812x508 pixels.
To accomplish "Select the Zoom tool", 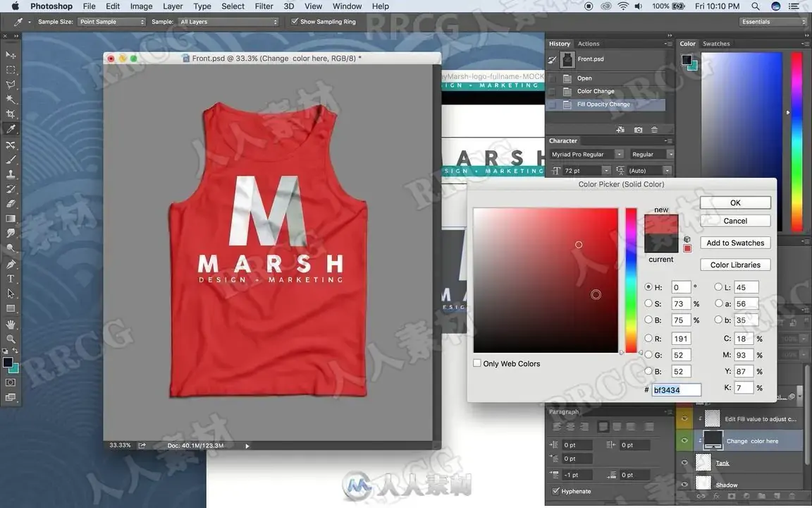I will (x=11, y=339).
